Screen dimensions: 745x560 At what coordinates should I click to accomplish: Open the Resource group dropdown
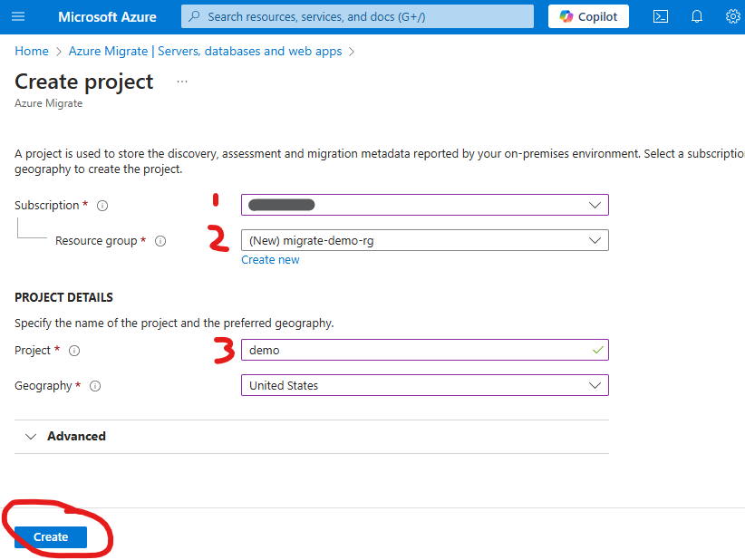[x=424, y=240]
